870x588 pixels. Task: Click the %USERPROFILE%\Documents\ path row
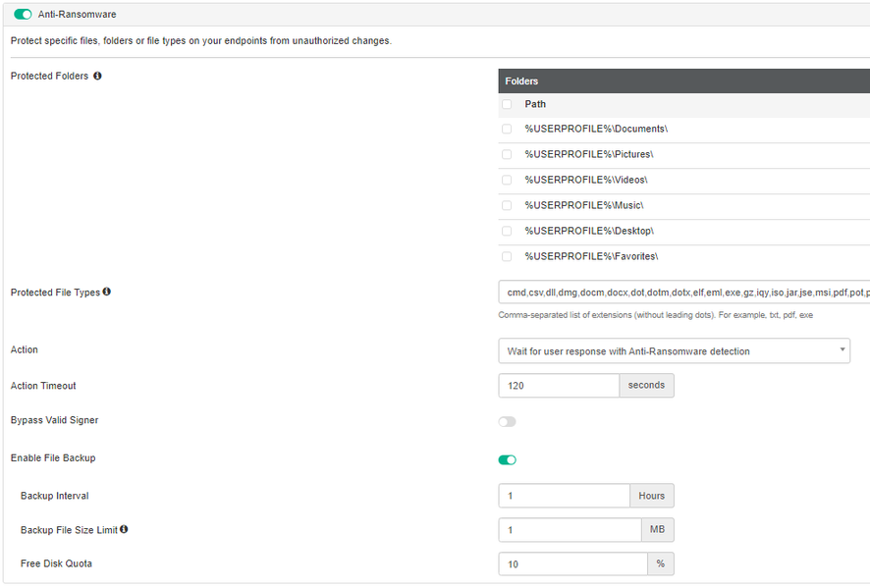(596, 129)
